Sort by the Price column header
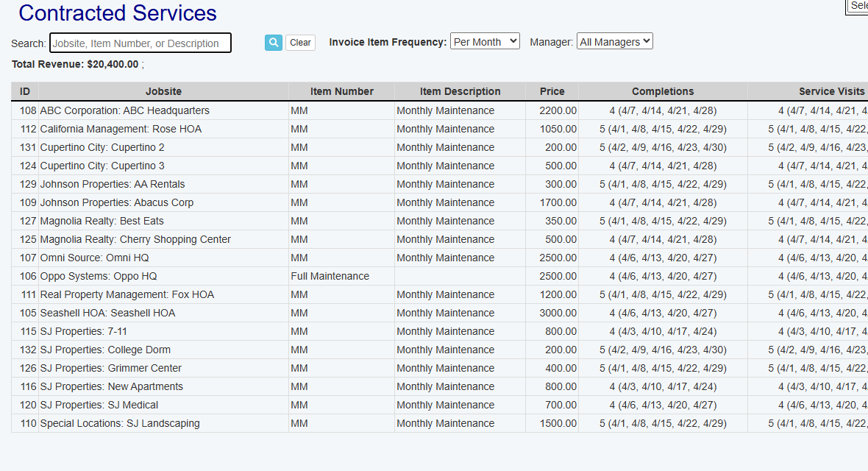 click(x=552, y=91)
